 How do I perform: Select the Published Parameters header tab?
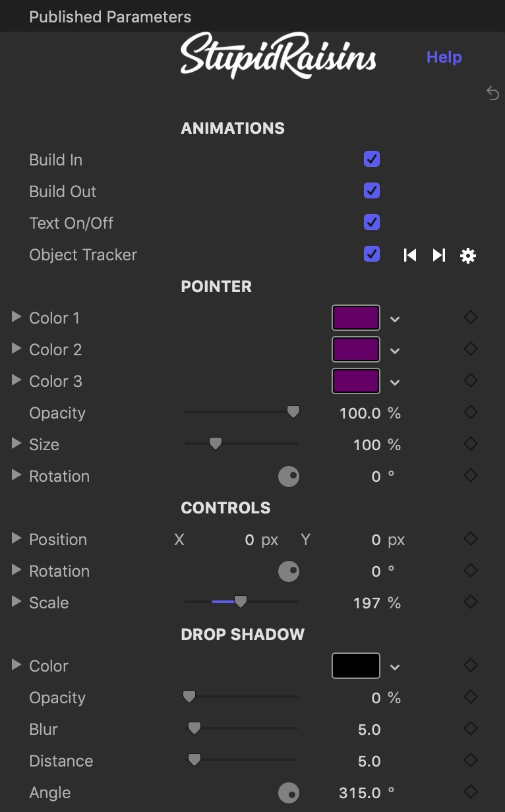click(x=110, y=17)
